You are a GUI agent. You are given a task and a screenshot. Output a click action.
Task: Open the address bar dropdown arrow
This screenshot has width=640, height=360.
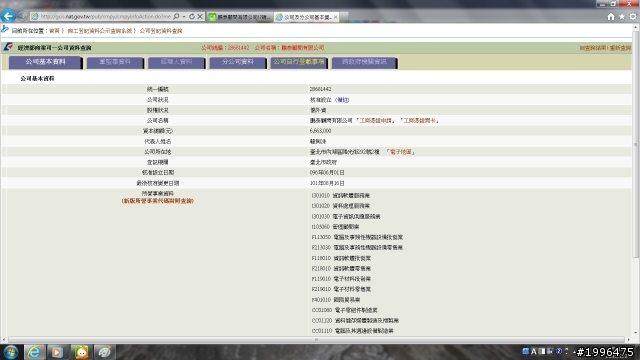tap(184, 17)
